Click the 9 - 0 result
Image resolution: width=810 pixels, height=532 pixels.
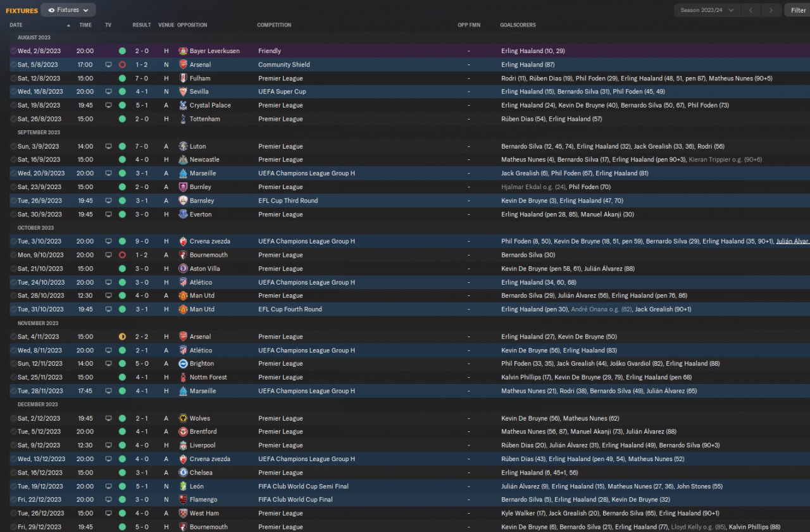tap(142, 242)
